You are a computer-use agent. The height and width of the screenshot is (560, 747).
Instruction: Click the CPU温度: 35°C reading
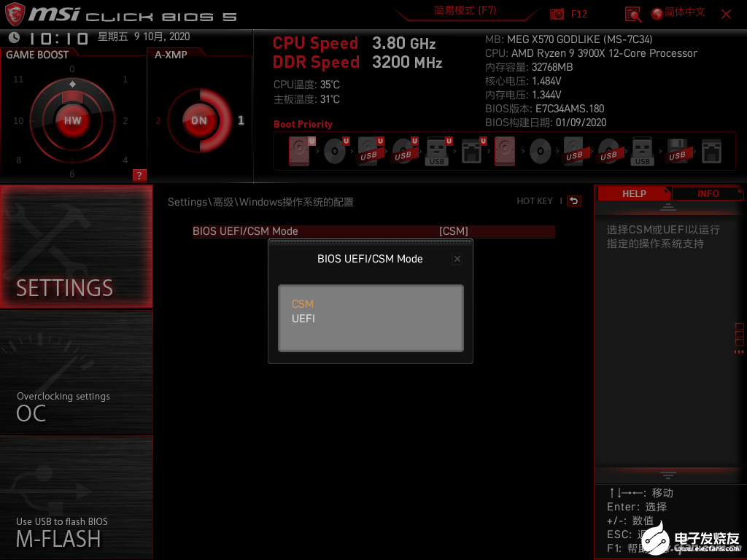pyautogui.click(x=306, y=85)
